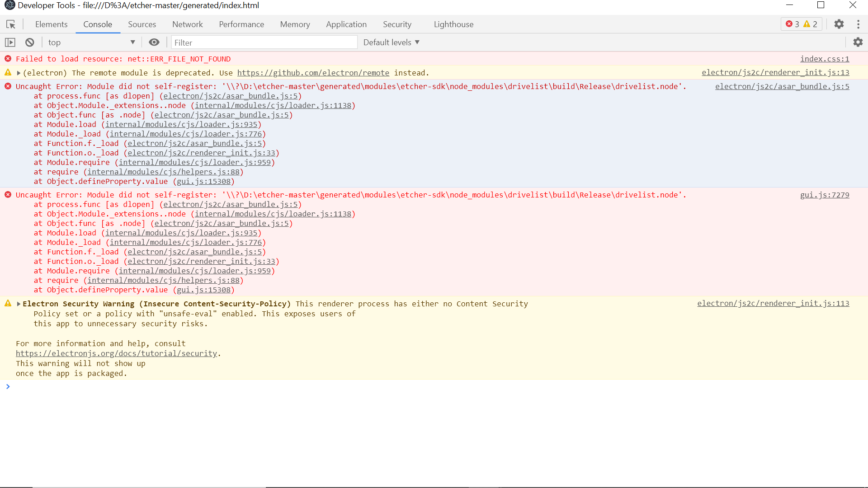Open the Default levels dropdown

tap(391, 42)
